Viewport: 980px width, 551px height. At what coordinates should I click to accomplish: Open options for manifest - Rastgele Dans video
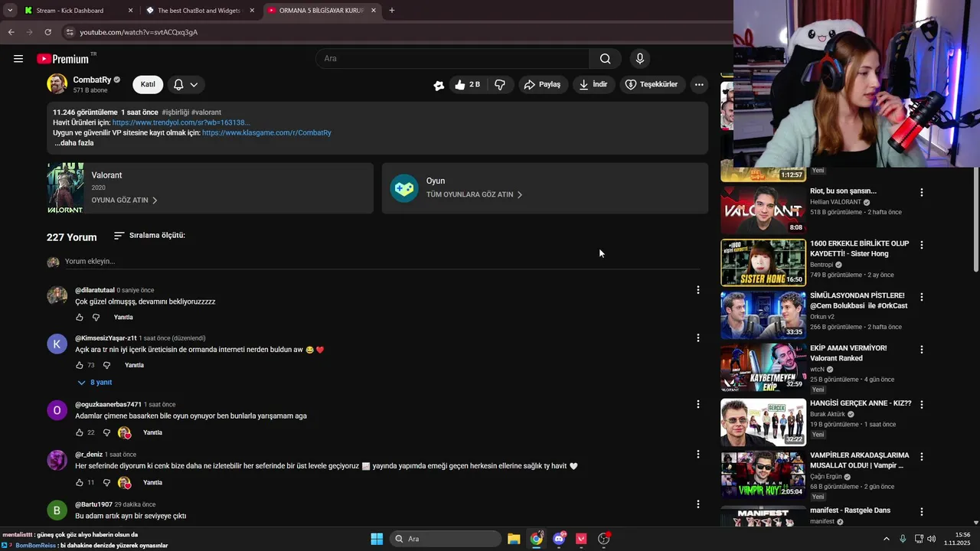(922, 512)
